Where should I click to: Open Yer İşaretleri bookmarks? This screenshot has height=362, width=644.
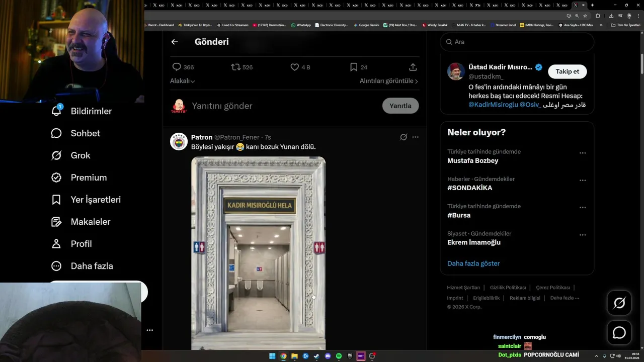tap(86, 200)
